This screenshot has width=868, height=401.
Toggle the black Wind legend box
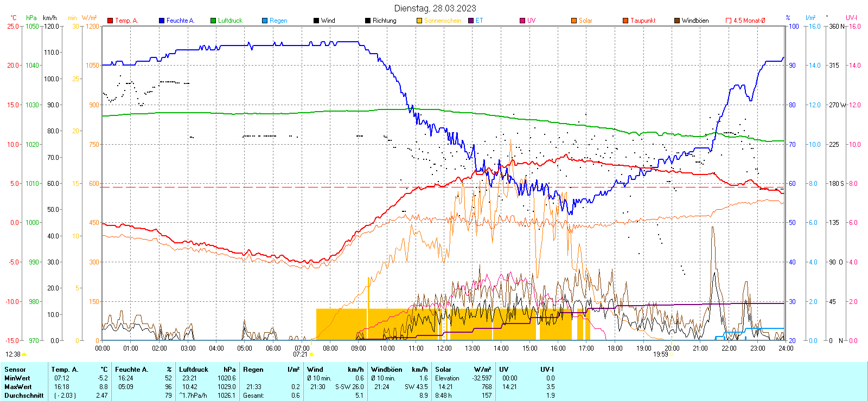click(x=316, y=21)
